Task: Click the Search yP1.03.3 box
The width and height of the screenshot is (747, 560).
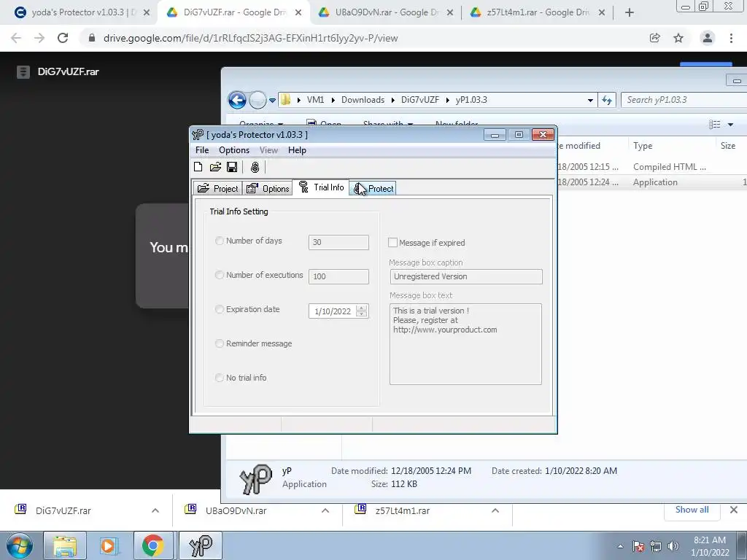Action: [684, 100]
